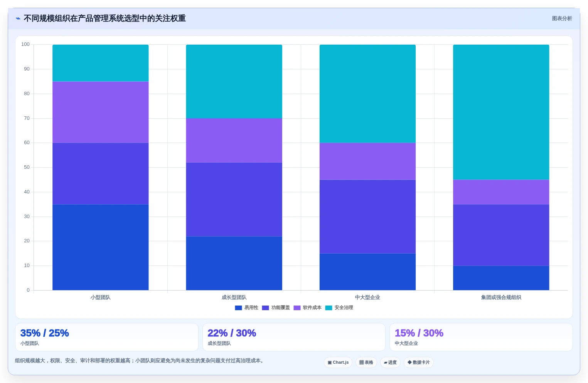This screenshot has width=588, height=383.
Task: Click the 小型团队 x-axis label
Action: 101,297
